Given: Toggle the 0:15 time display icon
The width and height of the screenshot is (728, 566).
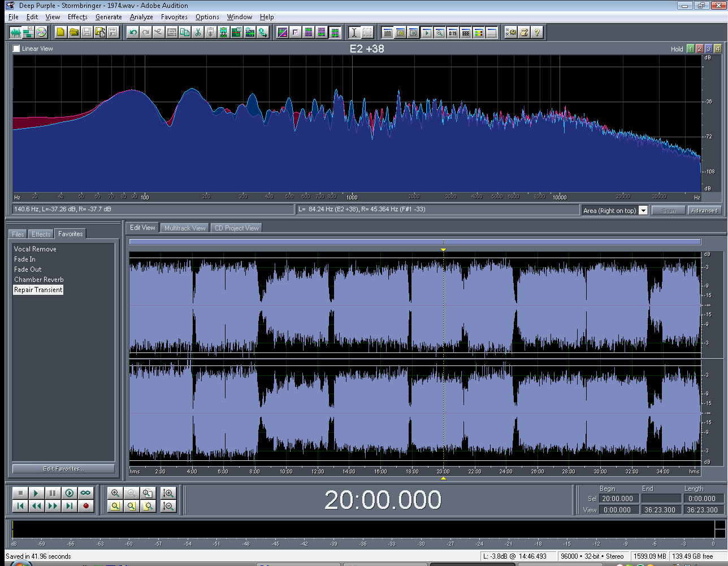Looking at the screenshot, I should point(452,32).
